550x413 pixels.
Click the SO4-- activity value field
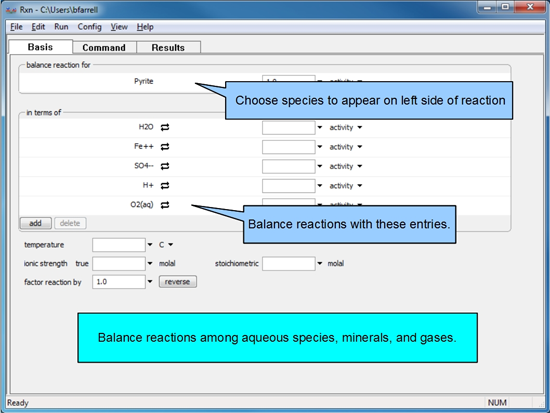click(x=289, y=166)
